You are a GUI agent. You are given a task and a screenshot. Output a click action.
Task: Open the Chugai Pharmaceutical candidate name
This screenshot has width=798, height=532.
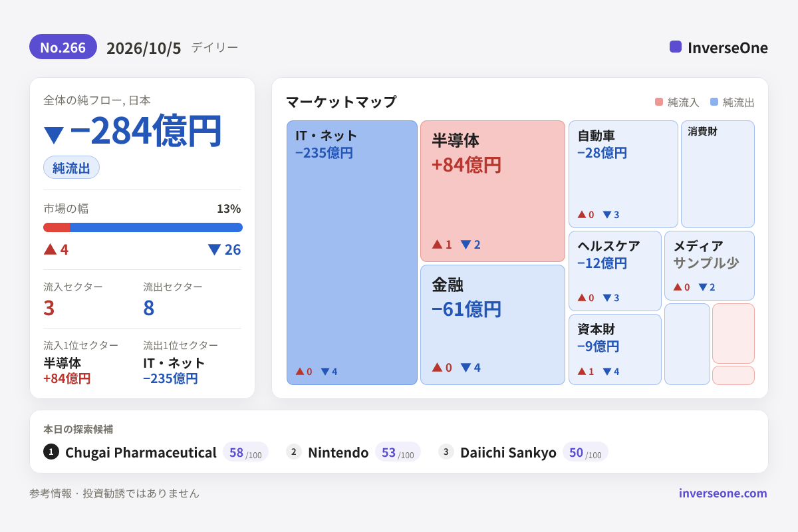(141, 452)
